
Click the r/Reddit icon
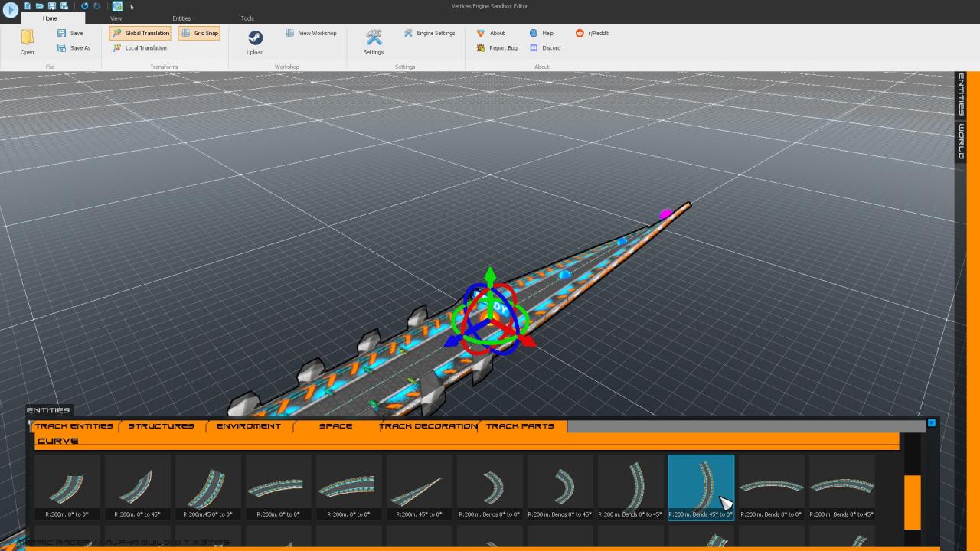580,33
